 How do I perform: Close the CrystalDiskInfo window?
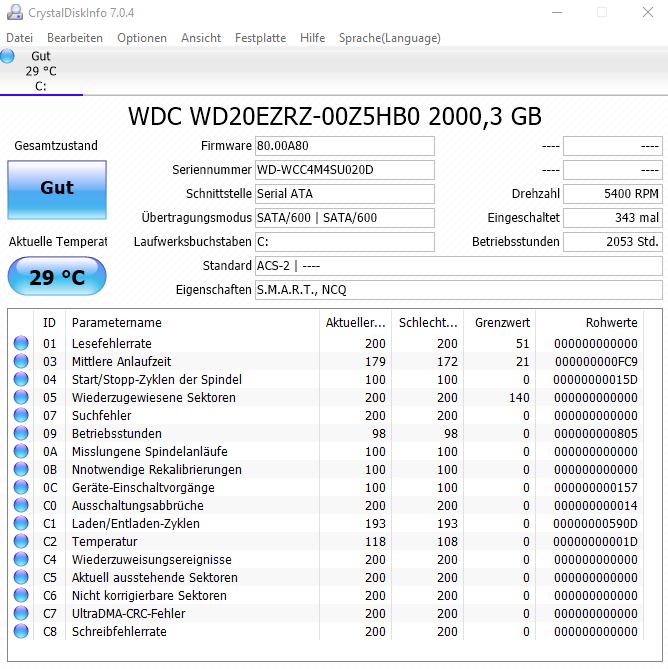648,12
